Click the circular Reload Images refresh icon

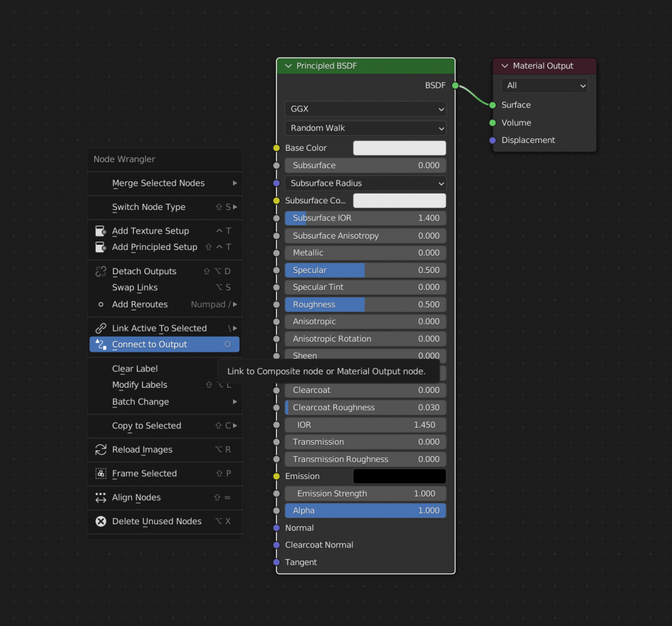point(100,449)
